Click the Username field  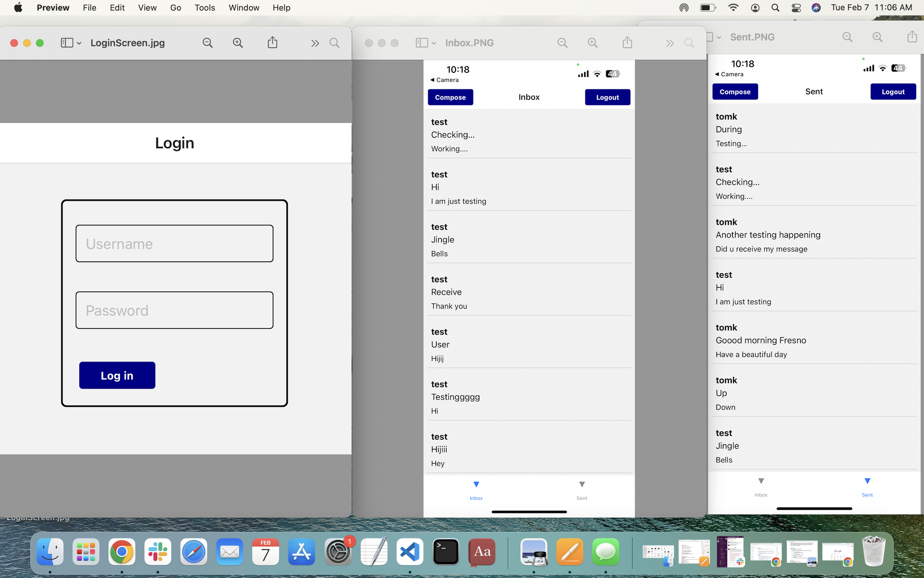pyautogui.click(x=175, y=243)
